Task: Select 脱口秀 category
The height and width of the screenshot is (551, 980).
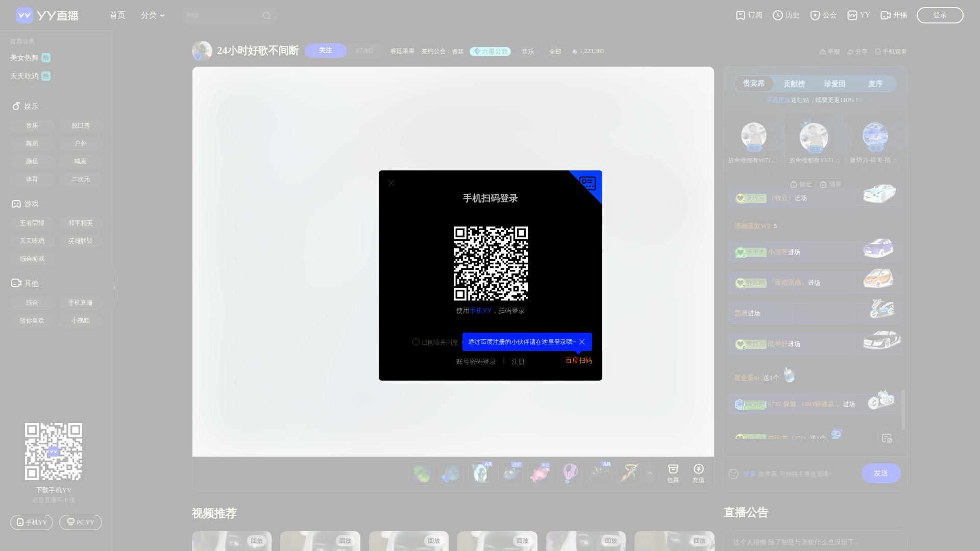Action: click(x=81, y=126)
